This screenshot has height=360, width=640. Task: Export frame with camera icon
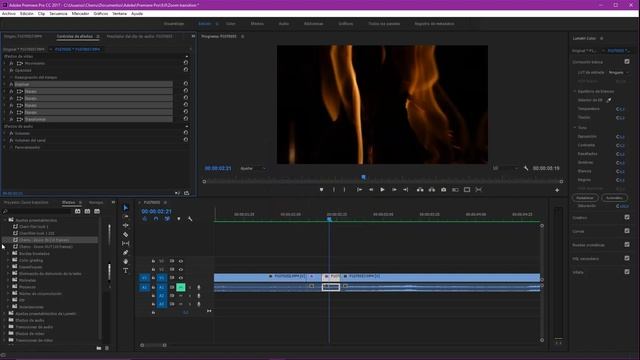point(444,190)
